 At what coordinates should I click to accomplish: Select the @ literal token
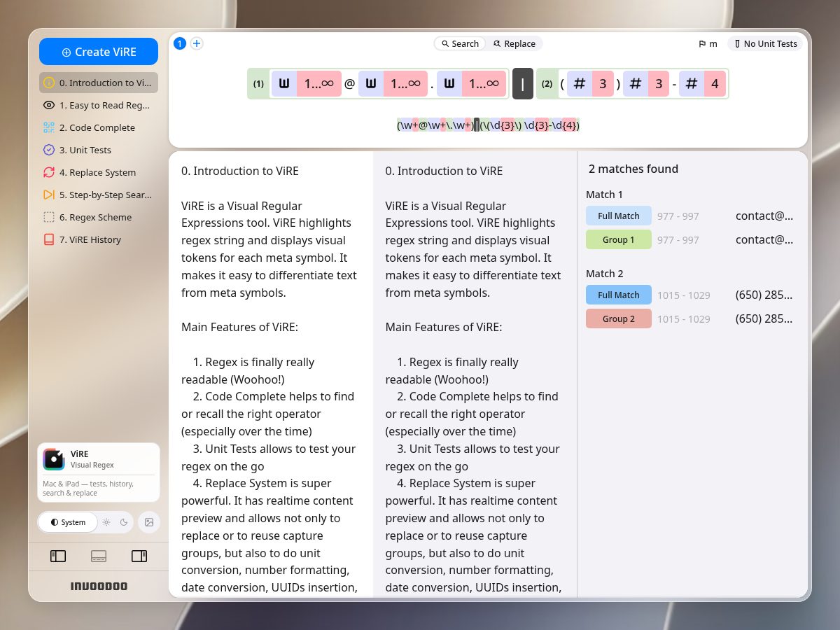pos(350,84)
